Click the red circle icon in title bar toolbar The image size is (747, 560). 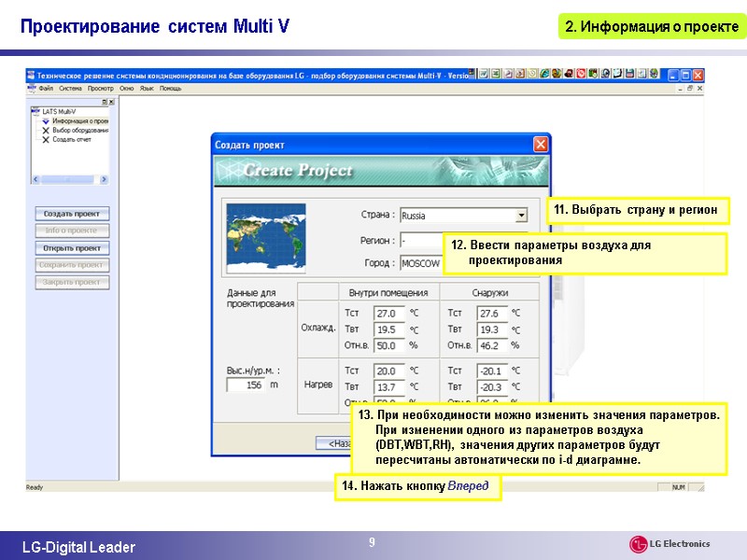click(x=581, y=74)
